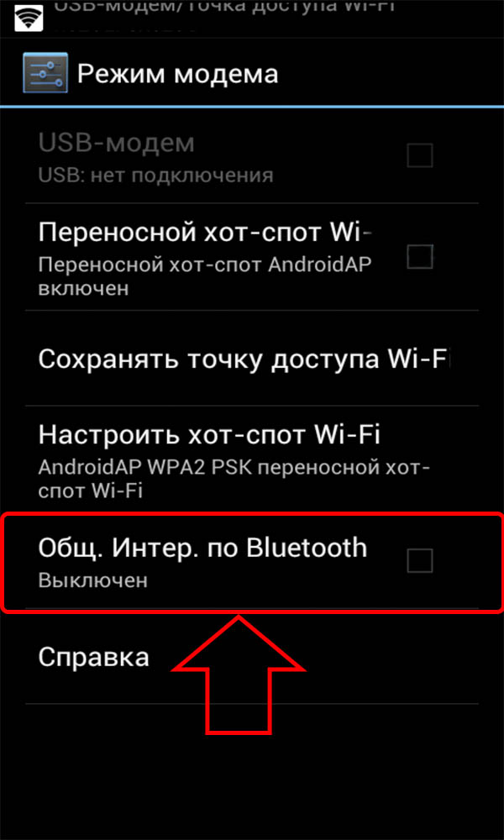Image resolution: width=504 pixels, height=840 pixels.
Task: Go back via Режим модема header title
Action: coord(178,73)
